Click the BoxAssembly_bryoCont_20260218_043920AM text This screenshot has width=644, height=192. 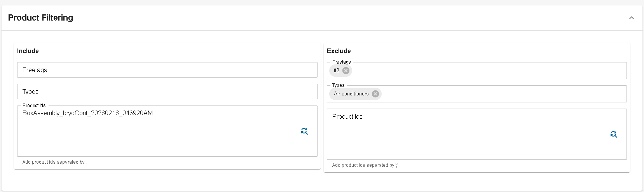coord(87,113)
